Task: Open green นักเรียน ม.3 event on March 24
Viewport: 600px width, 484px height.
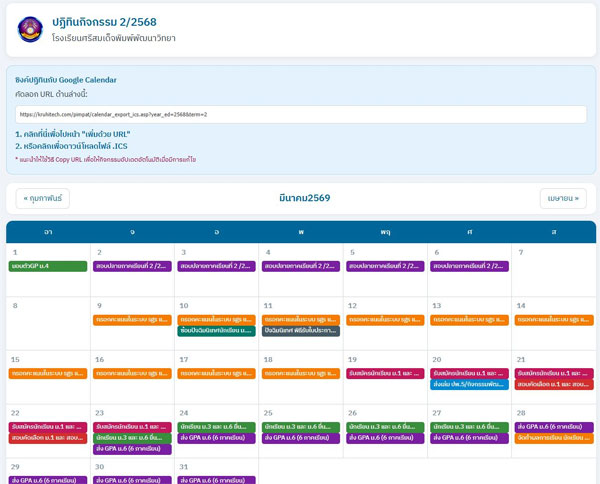Action: tap(217, 427)
